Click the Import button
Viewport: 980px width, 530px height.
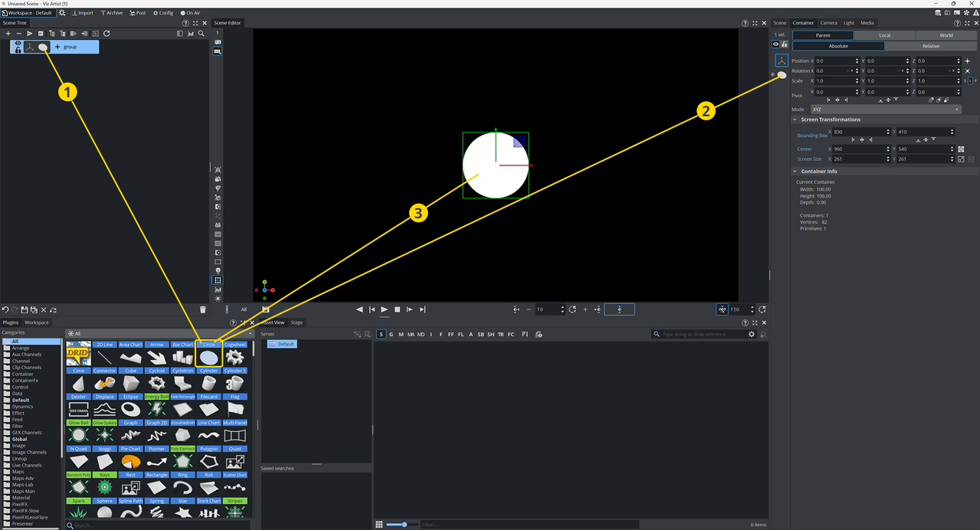tap(83, 13)
